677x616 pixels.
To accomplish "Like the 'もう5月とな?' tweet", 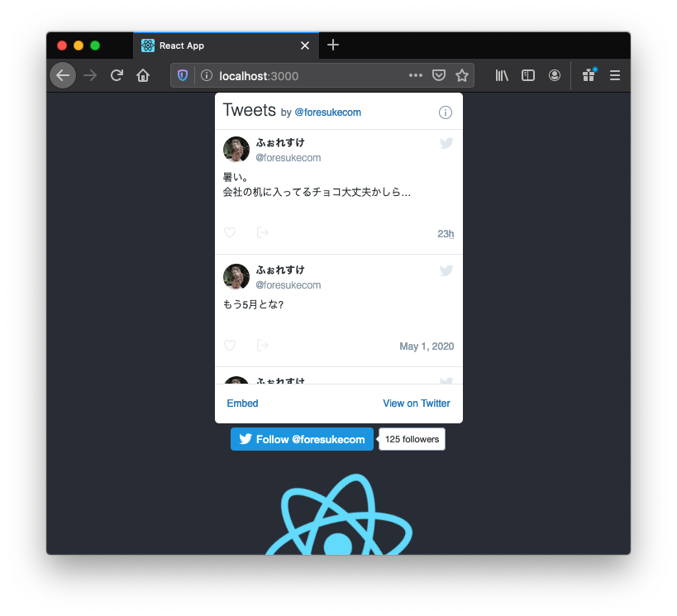I will (230, 345).
